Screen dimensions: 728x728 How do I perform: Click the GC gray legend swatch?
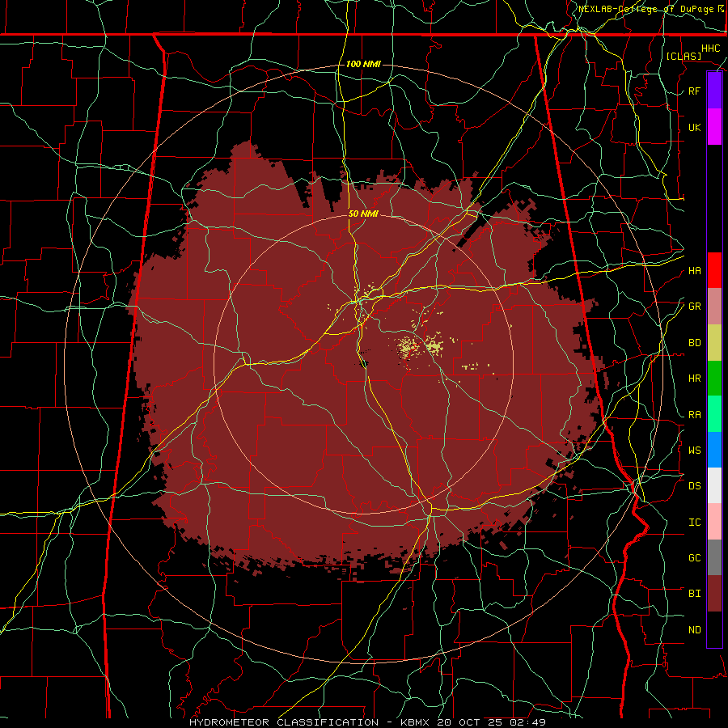tap(714, 557)
